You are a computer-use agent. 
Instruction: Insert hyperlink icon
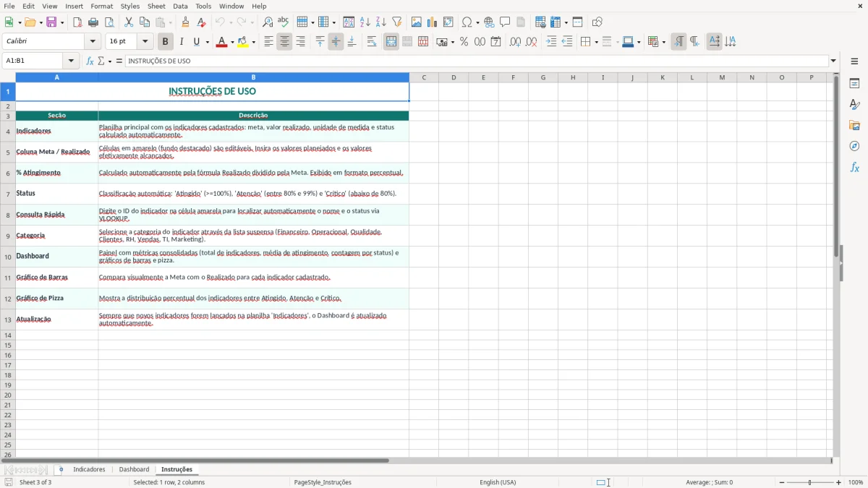tap(489, 22)
